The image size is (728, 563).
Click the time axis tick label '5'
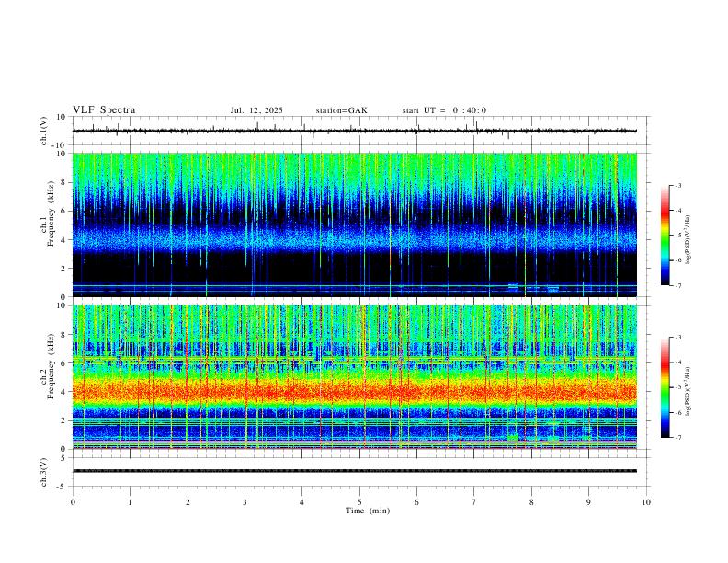click(x=359, y=502)
